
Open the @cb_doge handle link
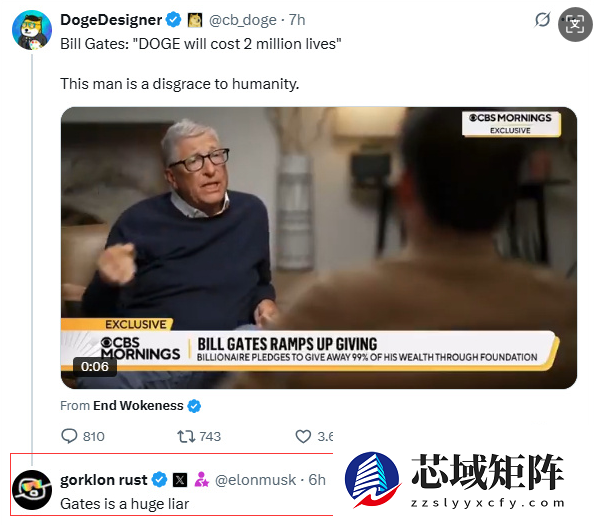click(243, 20)
